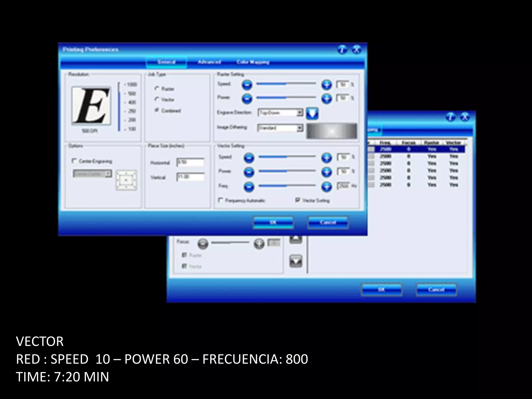Viewport: 532px width, 399px height.
Task: Click the Focus column header in back window
Action: coord(409,143)
